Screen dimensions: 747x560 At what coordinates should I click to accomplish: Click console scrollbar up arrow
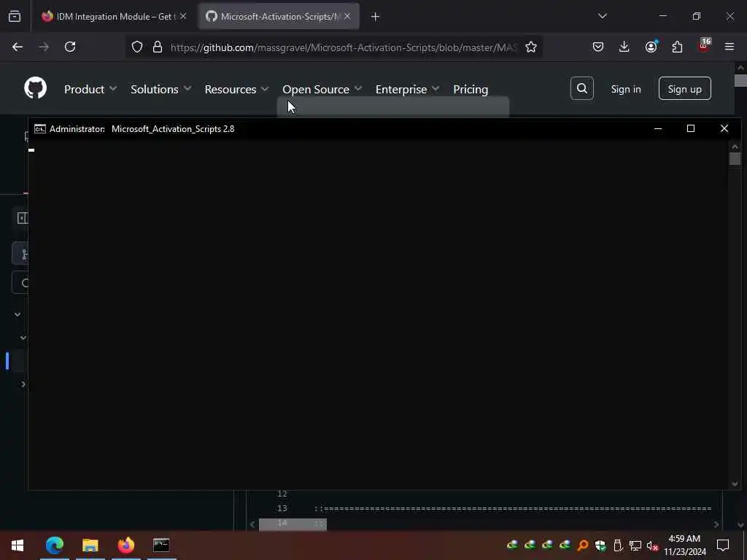pos(734,147)
